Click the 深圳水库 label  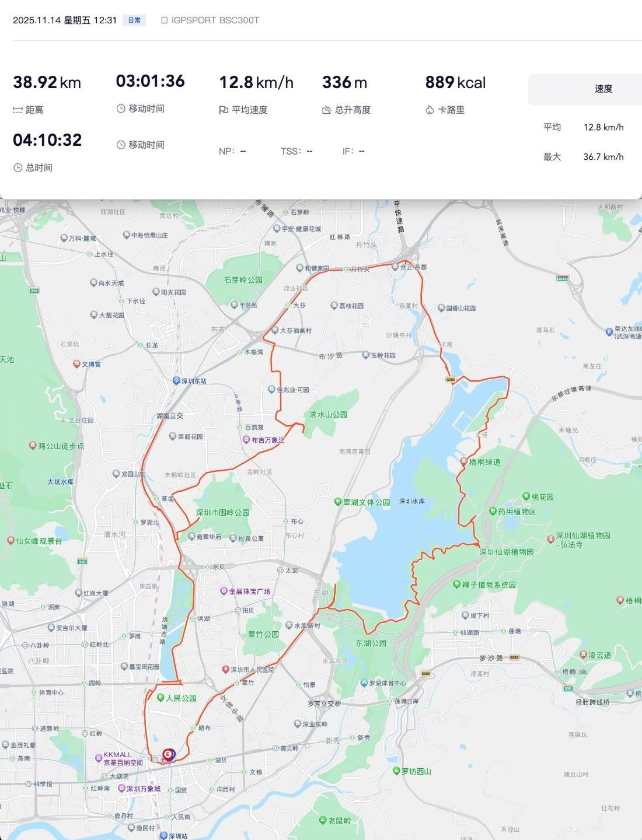(x=412, y=502)
